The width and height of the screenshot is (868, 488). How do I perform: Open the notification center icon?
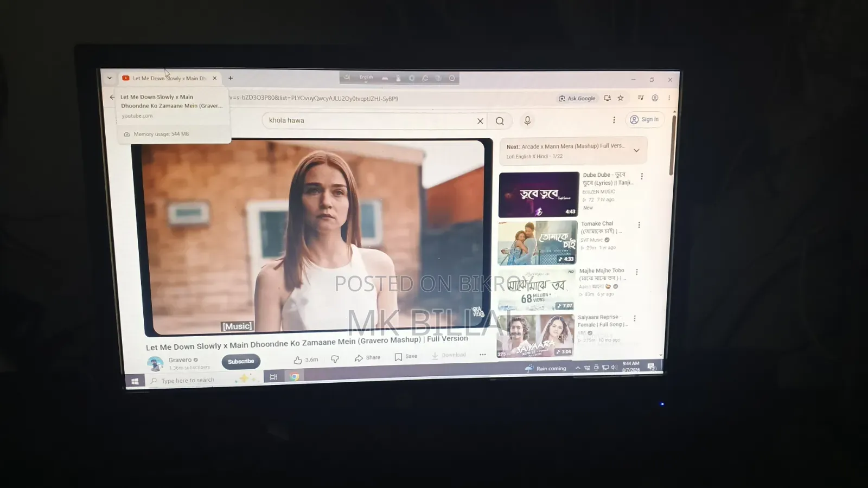(651, 367)
